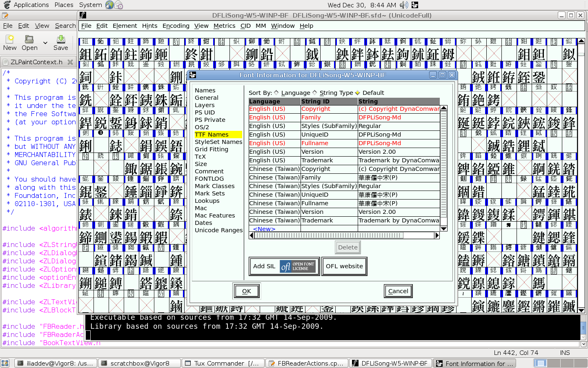Click the clock showing Wed Dec 30
This screenshot has width=588, height=368.
pyautogui.click(x=362, y=5)
